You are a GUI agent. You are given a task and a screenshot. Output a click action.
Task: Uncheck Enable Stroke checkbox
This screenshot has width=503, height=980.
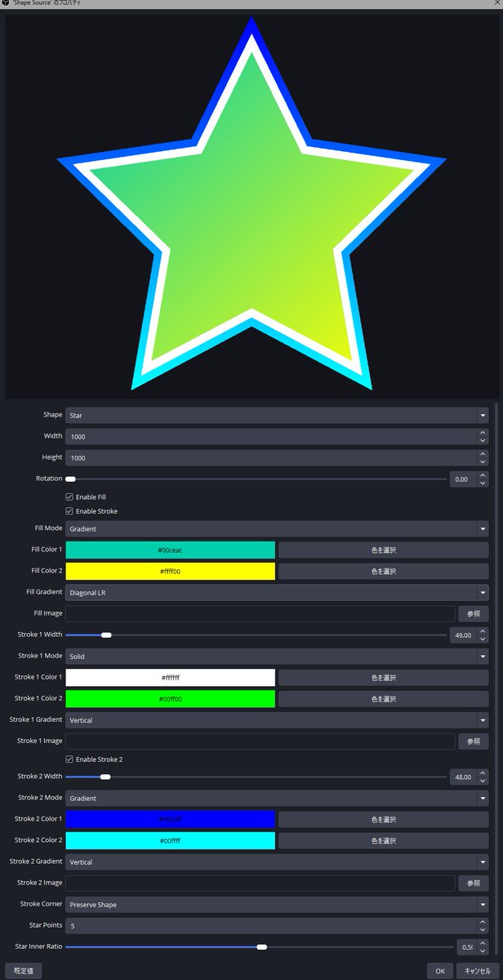[69, 511]
